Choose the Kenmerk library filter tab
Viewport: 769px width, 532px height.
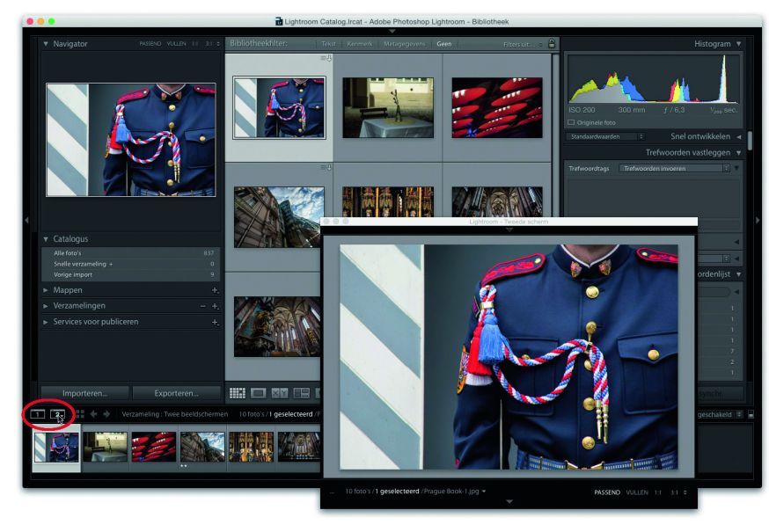359,43
